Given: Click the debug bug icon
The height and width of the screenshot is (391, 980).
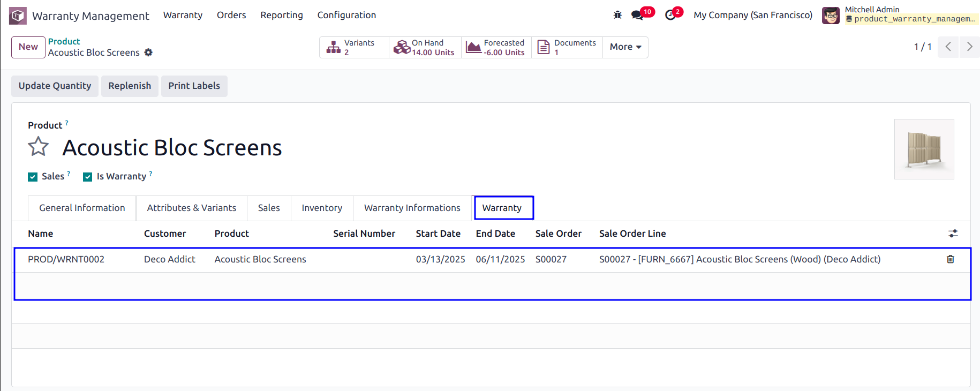Looking at the screenshot, I should [x=617, y=15].
